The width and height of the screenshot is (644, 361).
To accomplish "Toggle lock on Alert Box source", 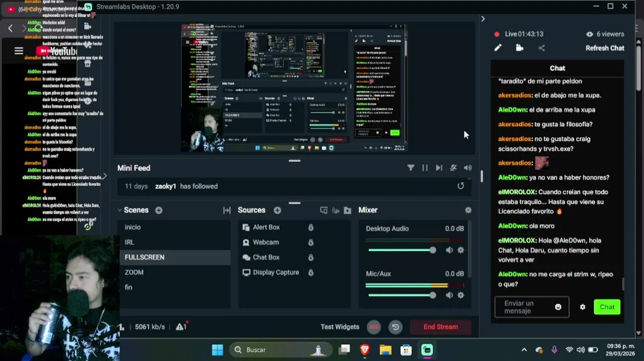I will (310, 227).
